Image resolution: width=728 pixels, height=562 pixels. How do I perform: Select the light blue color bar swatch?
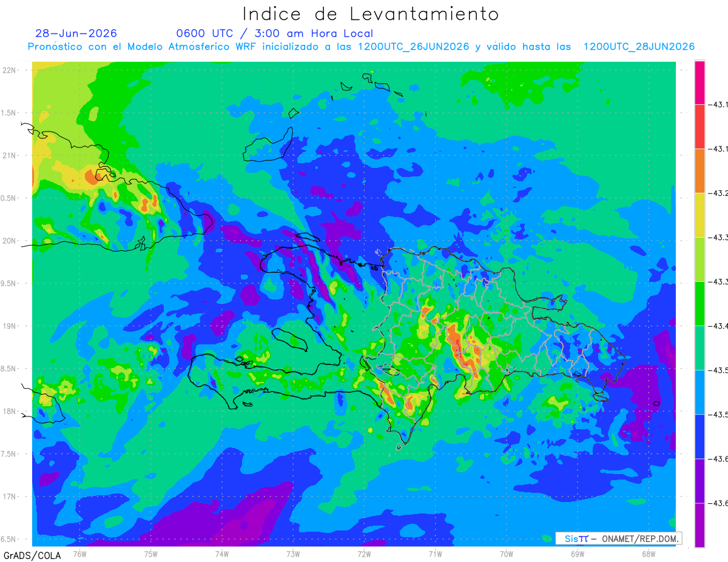click(x=699, y=392)
